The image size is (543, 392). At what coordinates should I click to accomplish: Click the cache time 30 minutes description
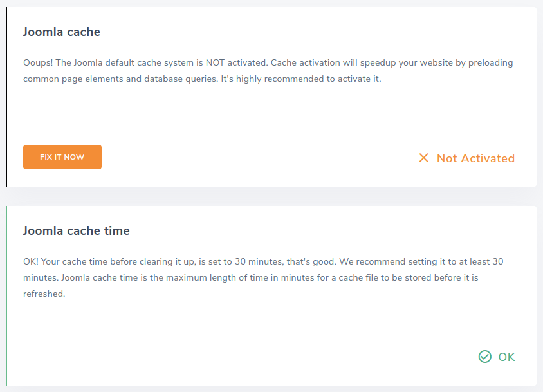tap(263, 277)
